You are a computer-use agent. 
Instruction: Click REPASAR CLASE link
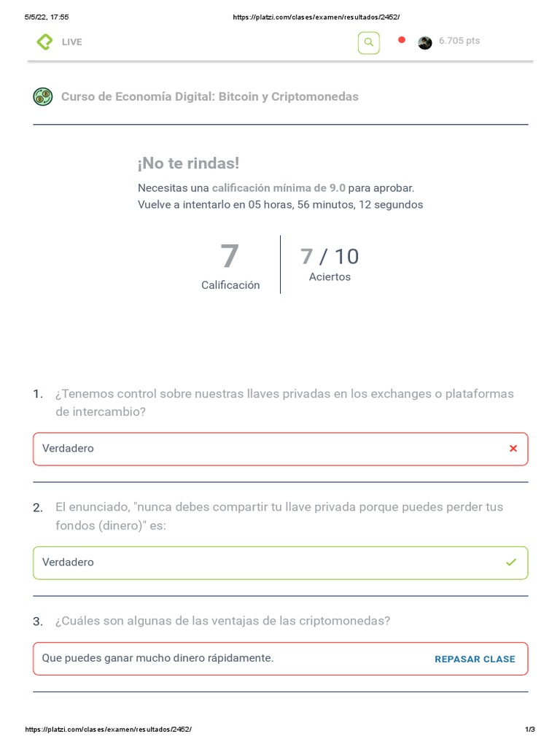[475, 659]
